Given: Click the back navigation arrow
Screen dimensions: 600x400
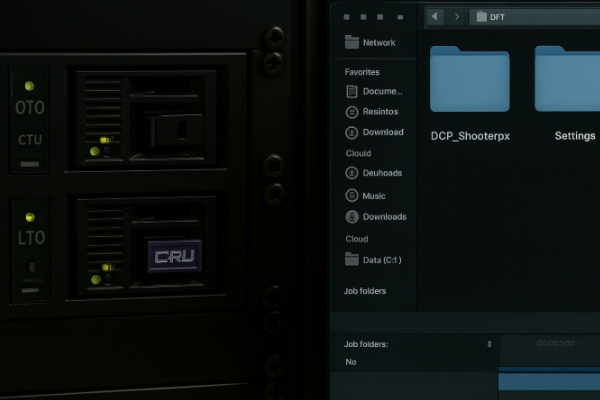Looking at the screenshot, I should (435, 17).
